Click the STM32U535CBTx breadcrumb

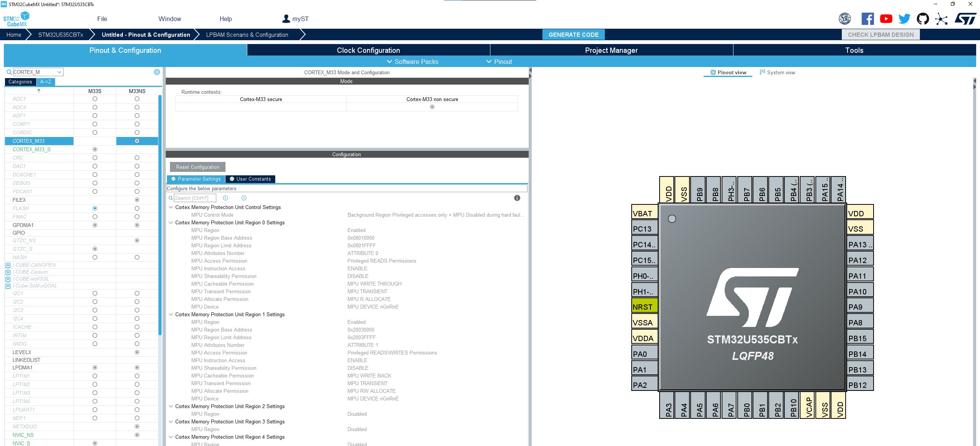tap(60, 34)
